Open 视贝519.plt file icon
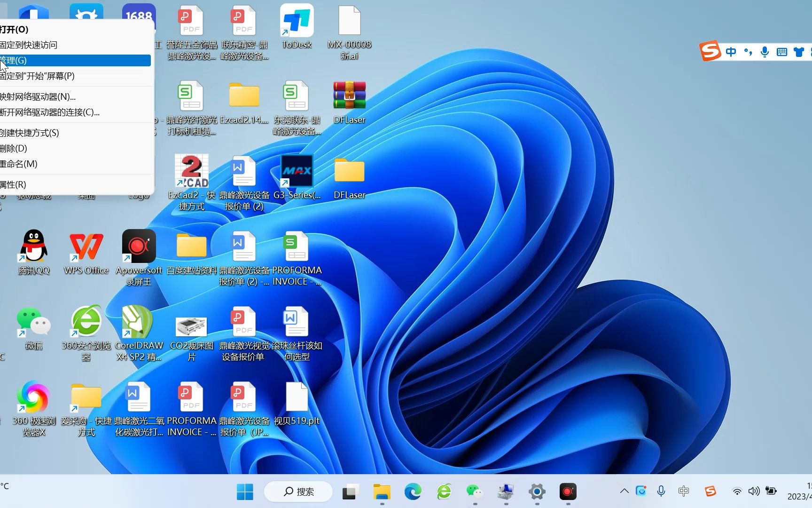The width and height of the screenshot is (812, 508). [x=297, y=397]
